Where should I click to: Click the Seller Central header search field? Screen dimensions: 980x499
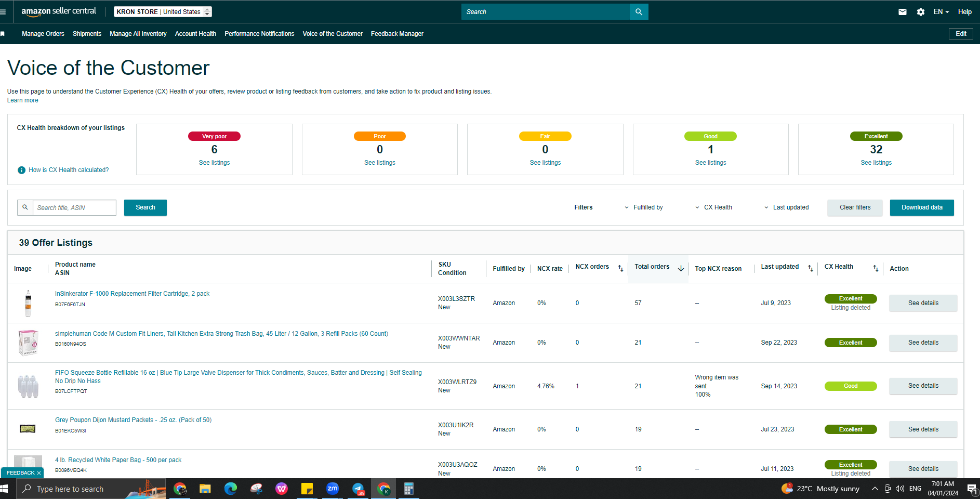(x=546, y=11)
